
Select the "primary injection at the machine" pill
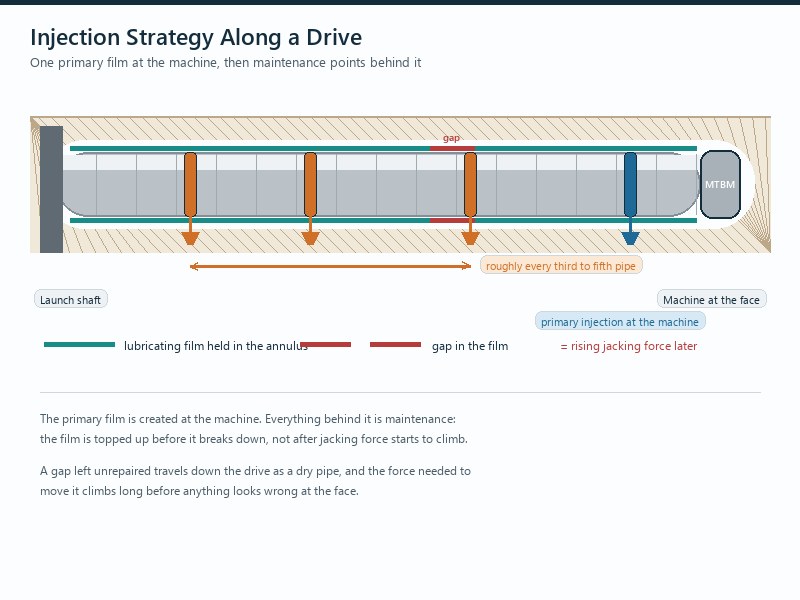[x=620, y=321]
